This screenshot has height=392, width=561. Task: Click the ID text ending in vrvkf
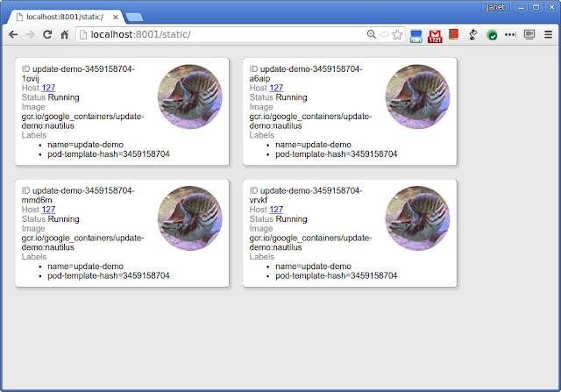[x=306, y=195]
